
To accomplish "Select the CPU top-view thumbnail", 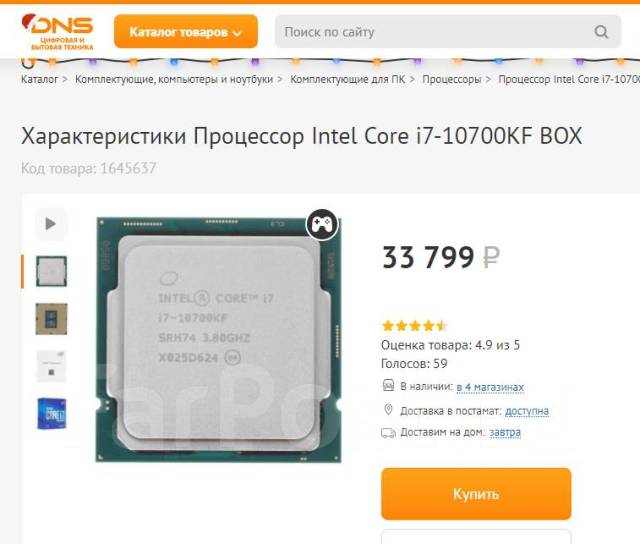I will [51, 271].
